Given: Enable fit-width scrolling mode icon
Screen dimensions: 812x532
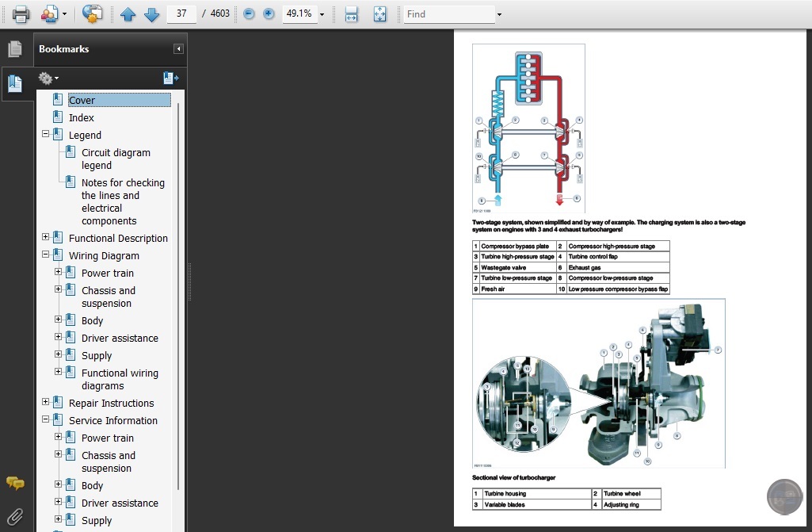Looking at the screenshot, I should tap(351, 14).
